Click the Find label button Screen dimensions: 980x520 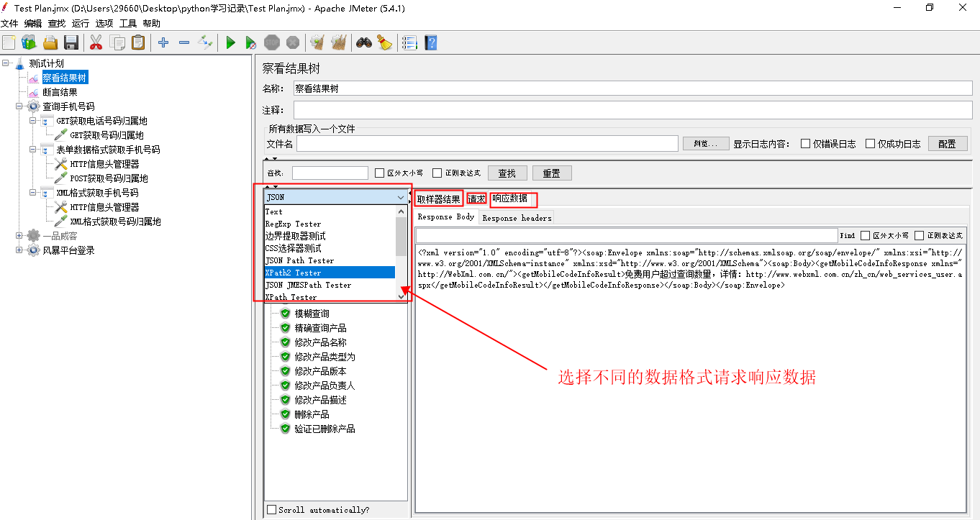[848, 235]
